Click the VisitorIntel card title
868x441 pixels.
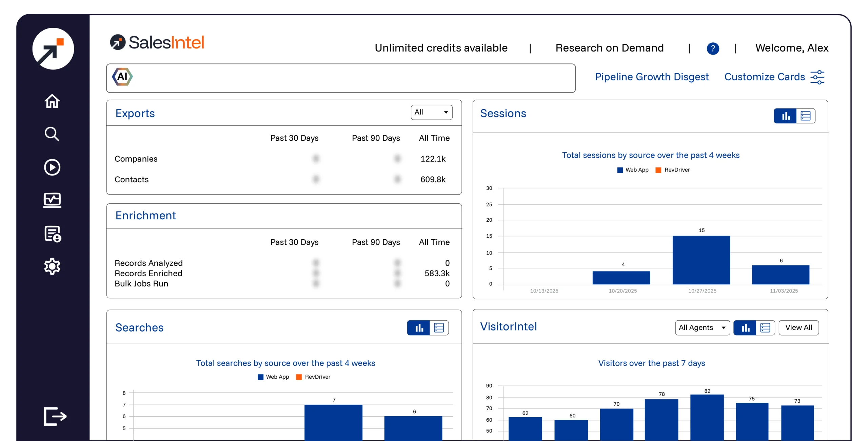[509, 326]
